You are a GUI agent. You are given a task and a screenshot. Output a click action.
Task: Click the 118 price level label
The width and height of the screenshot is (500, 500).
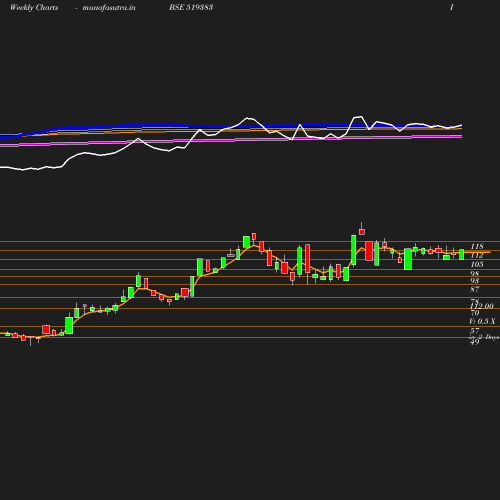coord(477,246)
